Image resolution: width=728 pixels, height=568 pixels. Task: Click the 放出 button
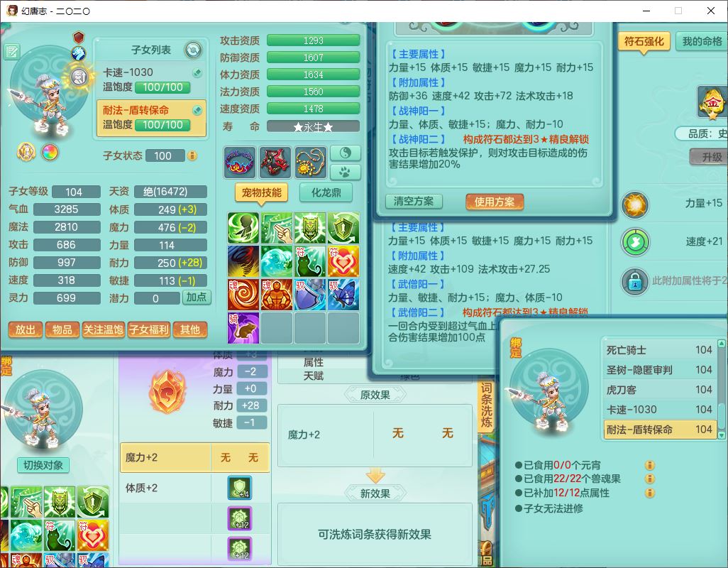(26, 329)
